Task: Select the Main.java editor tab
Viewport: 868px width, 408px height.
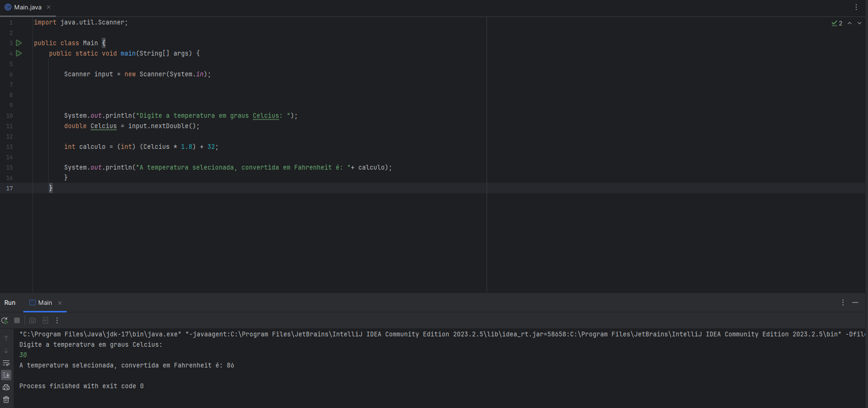Action: click(x=27, y=7)
